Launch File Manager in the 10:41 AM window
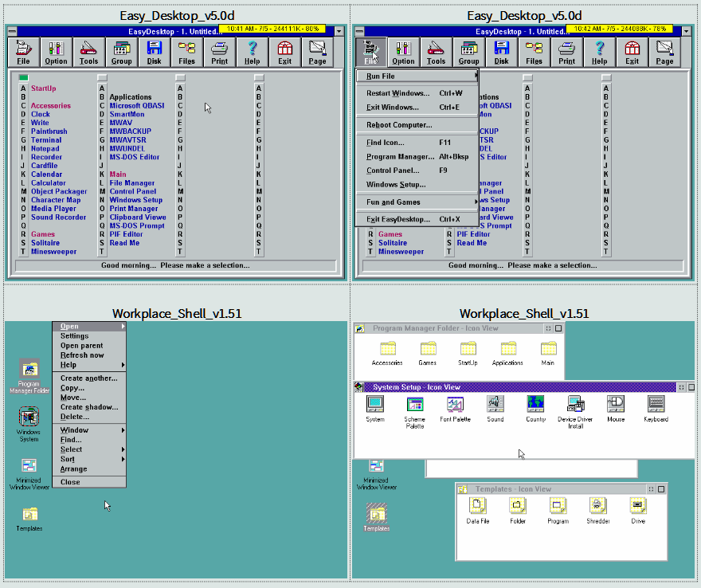Screen dimensions: 701x588 pyautogui.click(x=132, y=183)
